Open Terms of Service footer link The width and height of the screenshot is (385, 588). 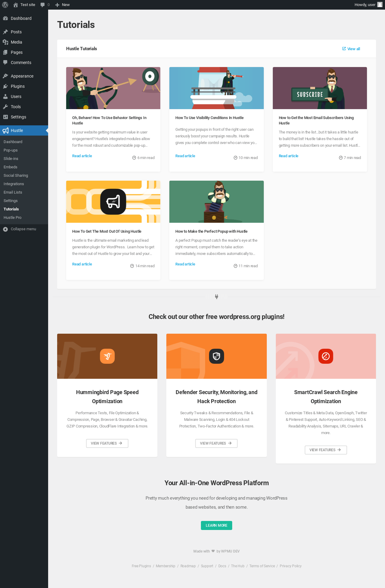[x=262, y=566]
